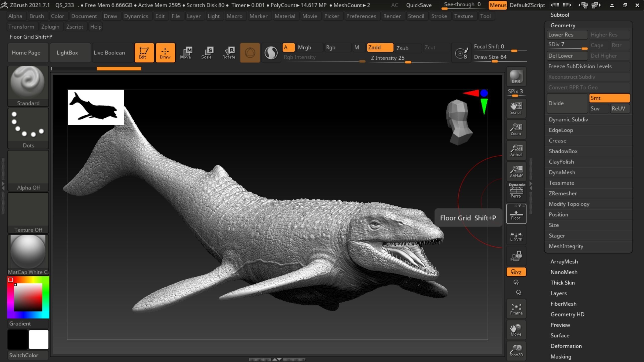
Task: Select the Scroll canvas icon
Action: [x=516, y=108]
